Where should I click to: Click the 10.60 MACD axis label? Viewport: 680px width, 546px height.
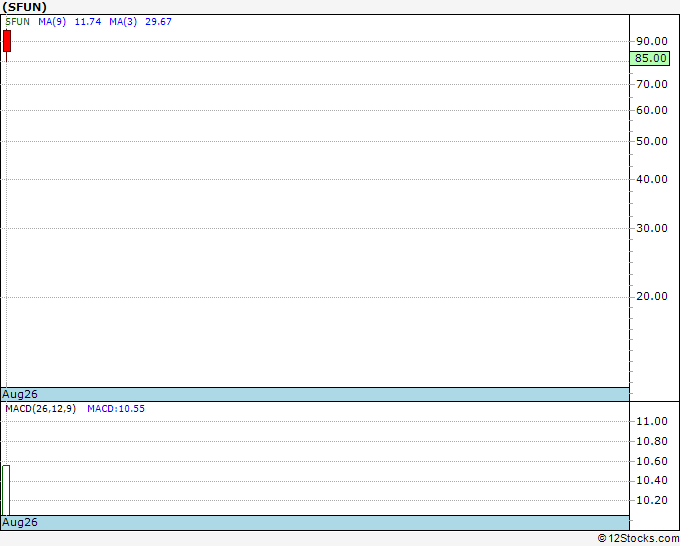pyautogui.click(x=652, y=461)
